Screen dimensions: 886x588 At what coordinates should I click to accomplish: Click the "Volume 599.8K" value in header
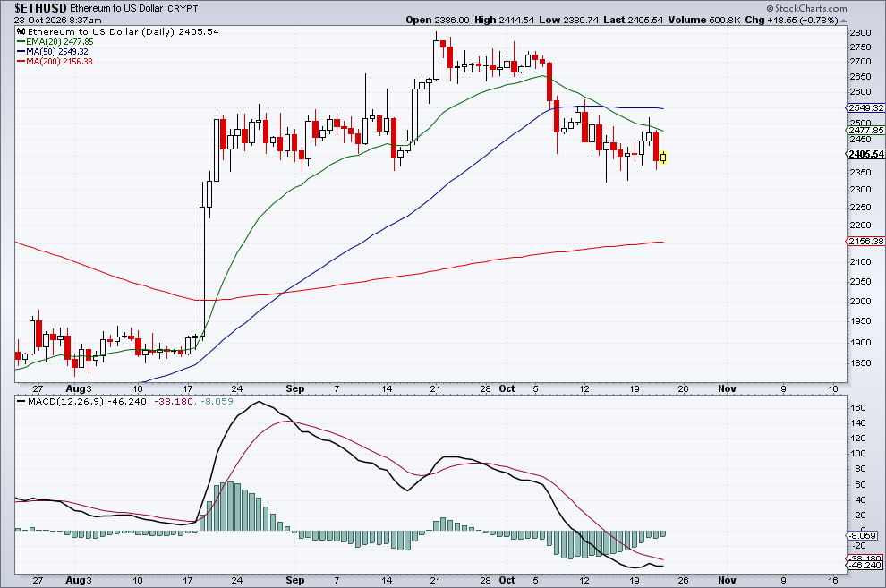point(704,20)
